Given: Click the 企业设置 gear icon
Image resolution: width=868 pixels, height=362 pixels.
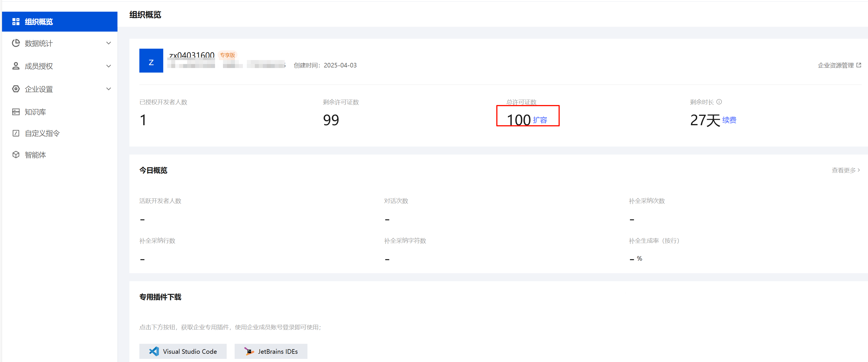Looking at the screenshot, I should click(16, 89).
